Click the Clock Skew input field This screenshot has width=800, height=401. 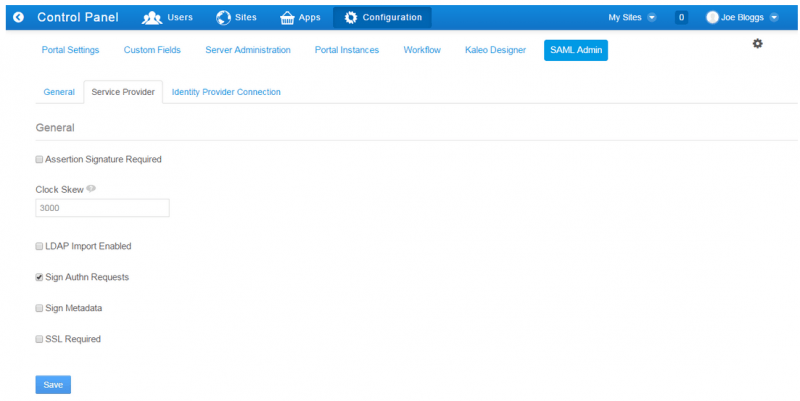pos(102,208)
